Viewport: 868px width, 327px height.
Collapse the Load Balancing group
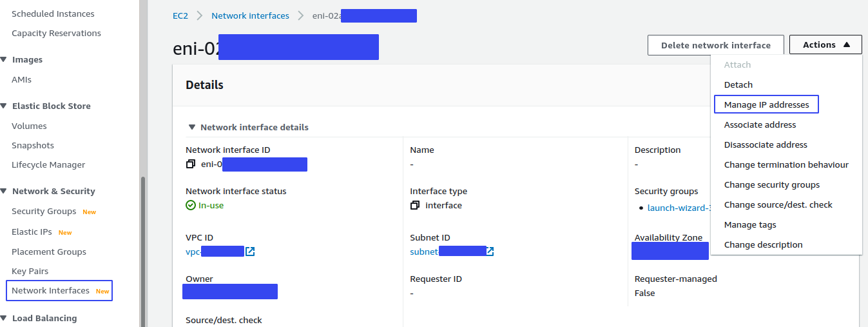[x=3, y=319]
